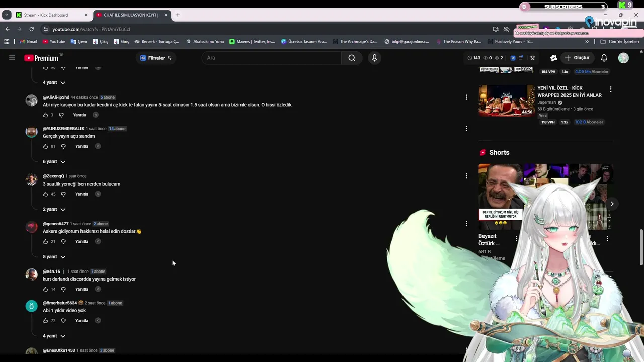
Task: Go back in browser history
Action: [x=7, y=29]
